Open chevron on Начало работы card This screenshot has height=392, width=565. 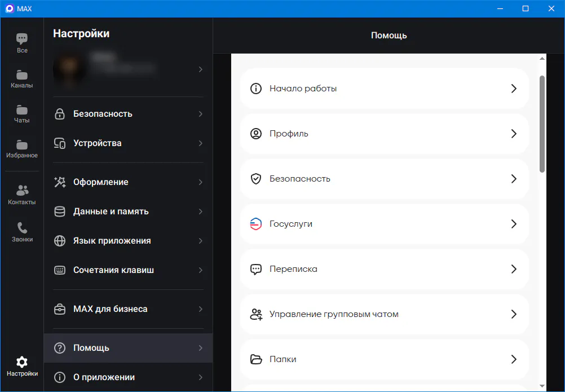click(x=514, y=89)
